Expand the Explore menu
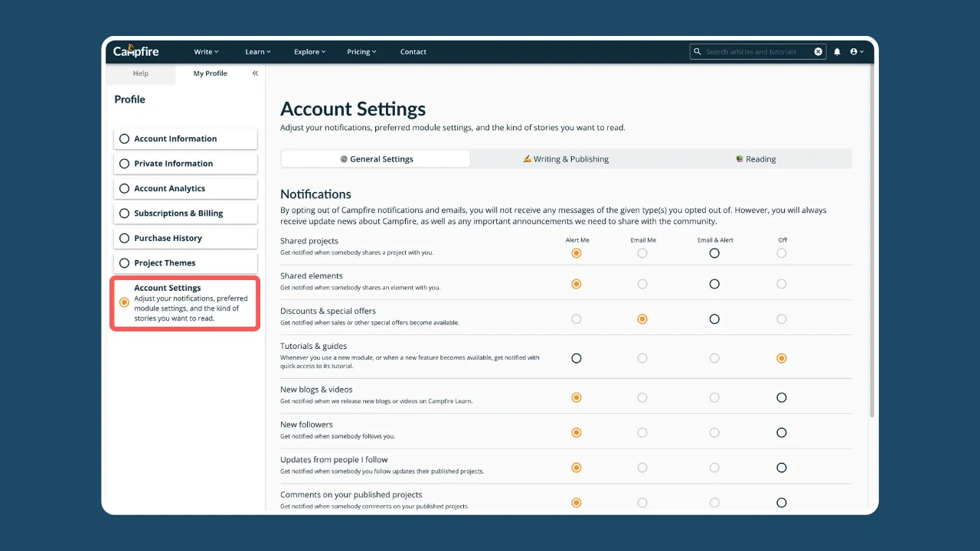Image resolution: width=980 pixels, height=551 pixels. pos(309,51)
